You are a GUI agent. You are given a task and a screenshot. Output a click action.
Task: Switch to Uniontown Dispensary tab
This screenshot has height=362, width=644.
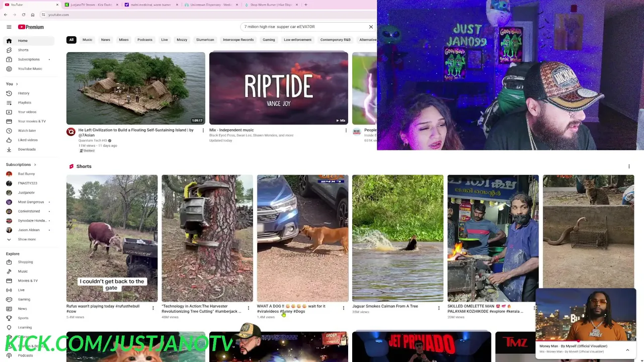[211, 5]
